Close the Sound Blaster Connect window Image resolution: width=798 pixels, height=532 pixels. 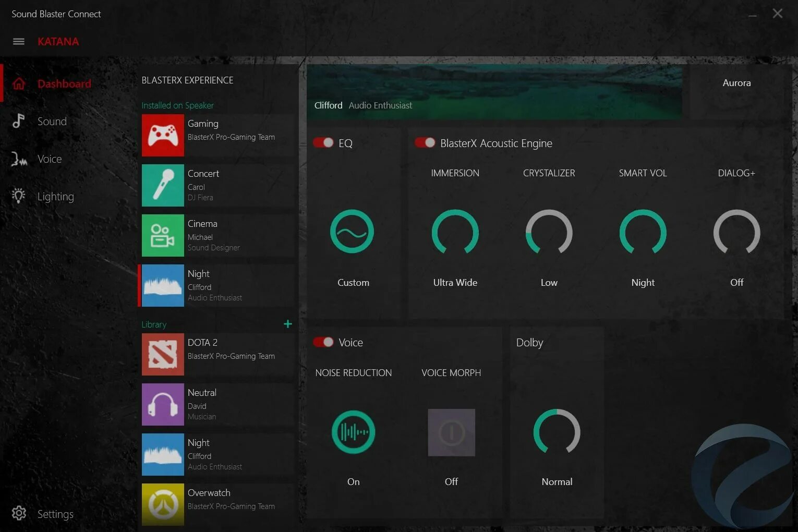778,14
